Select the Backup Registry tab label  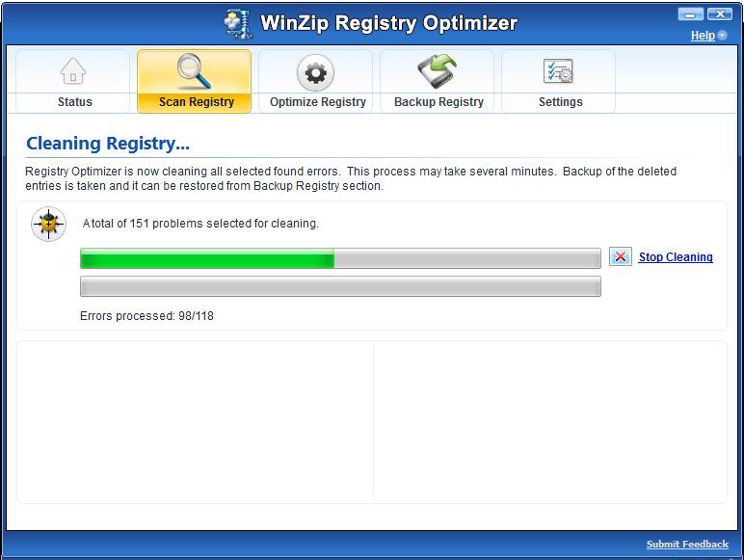[438, 102]
